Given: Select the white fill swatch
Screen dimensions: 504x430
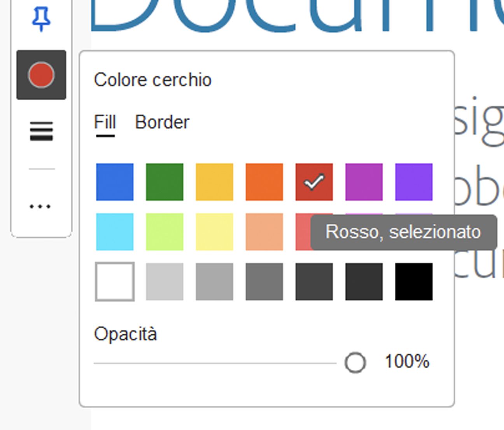Looking at the screenshot, I should pyautogui.click(x=114, y=281).
